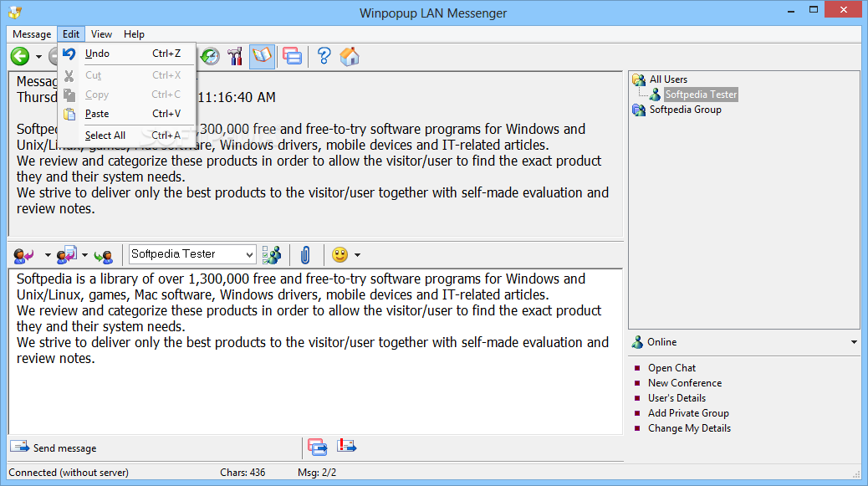Click the blue question mark help icon
This screenshot has width=868, height=486.
(x=324, y=56)
